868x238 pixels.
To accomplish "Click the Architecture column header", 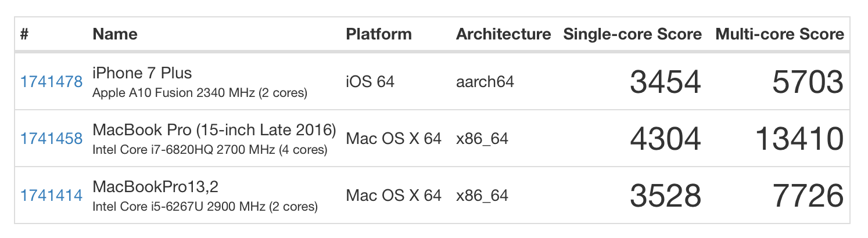I will (x=503, y=34).
